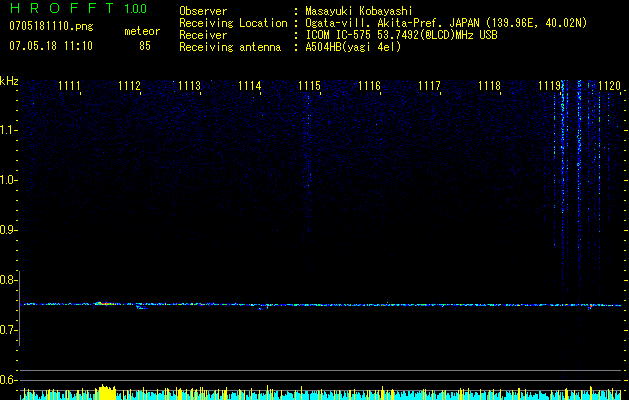Click the 0.9 kHz frequency label
Screen dimensions: 629x400
click(x=7, y=230)
